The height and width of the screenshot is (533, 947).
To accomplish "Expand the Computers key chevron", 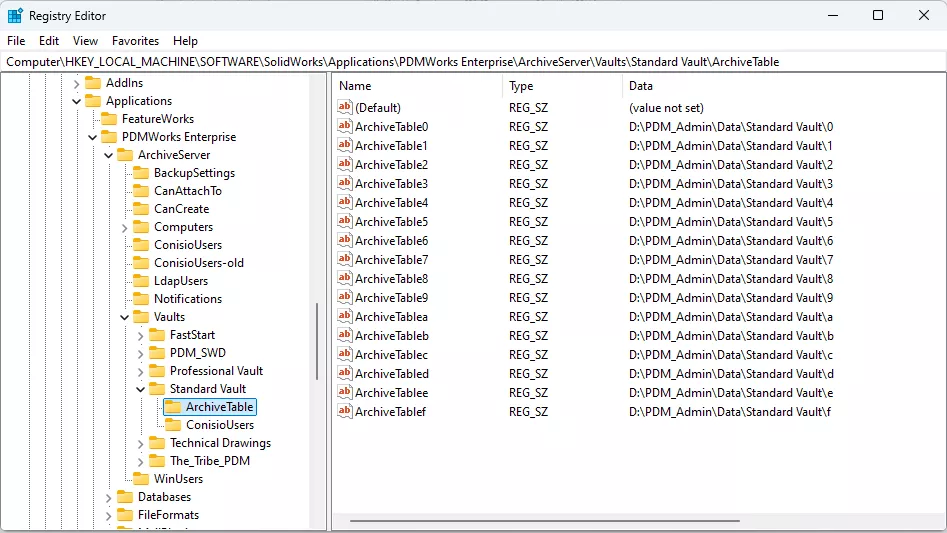I will coord(124,227).
